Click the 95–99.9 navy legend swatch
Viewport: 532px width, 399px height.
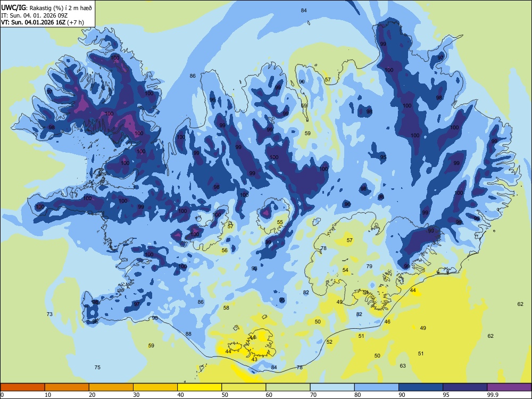465,387
